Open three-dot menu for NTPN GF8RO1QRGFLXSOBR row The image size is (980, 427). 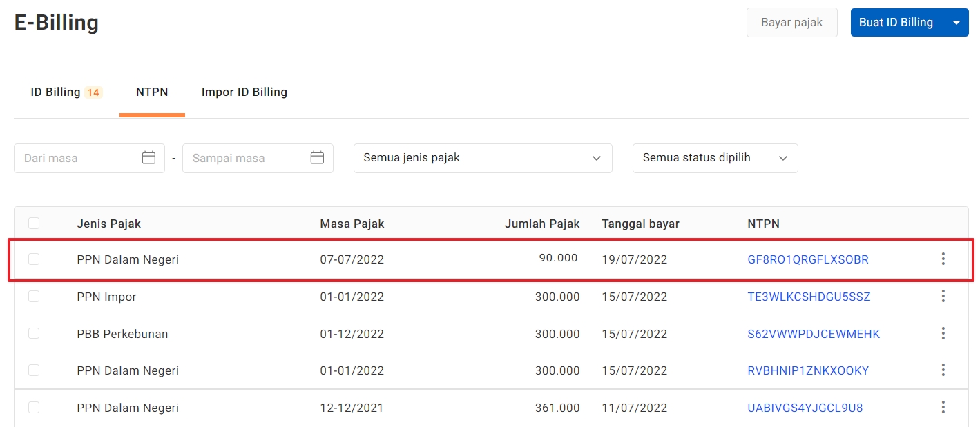[x=943, y=259]
